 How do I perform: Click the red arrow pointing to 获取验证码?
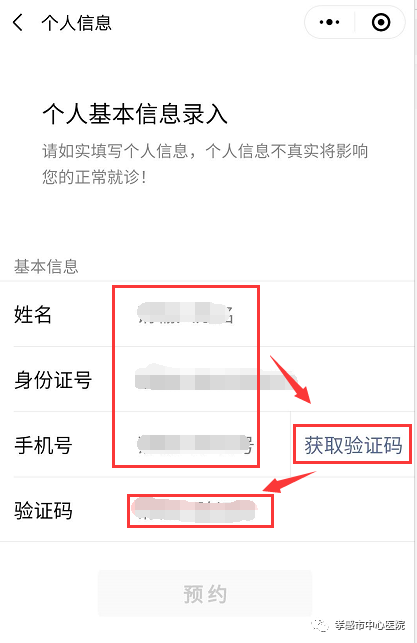[x=290, y=380]
